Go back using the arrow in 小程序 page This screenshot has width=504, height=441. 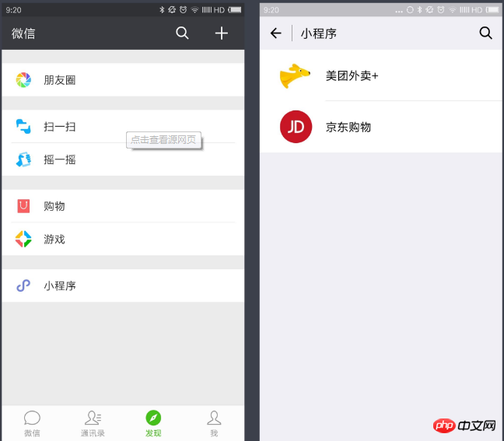tap(276, 33)
